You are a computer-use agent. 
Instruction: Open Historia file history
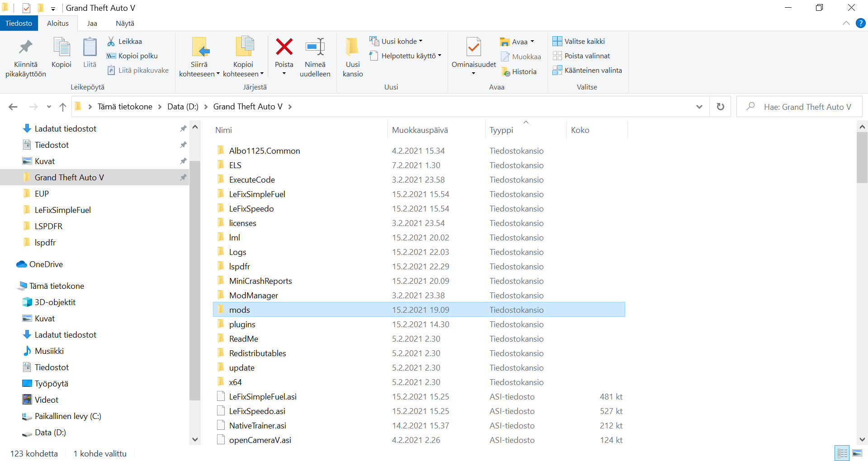click(x=519, y=71)
